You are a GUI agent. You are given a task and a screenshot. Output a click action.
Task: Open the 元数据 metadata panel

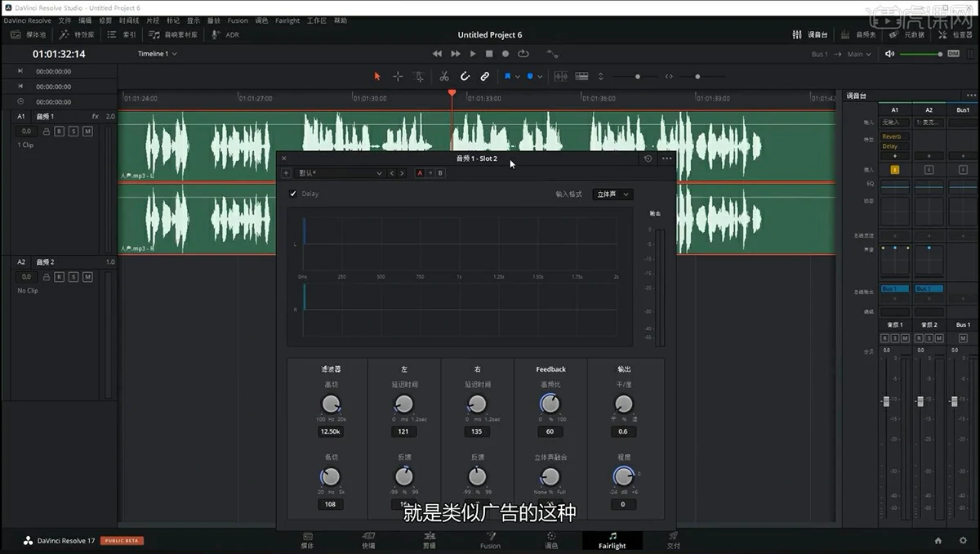[906, 35]
